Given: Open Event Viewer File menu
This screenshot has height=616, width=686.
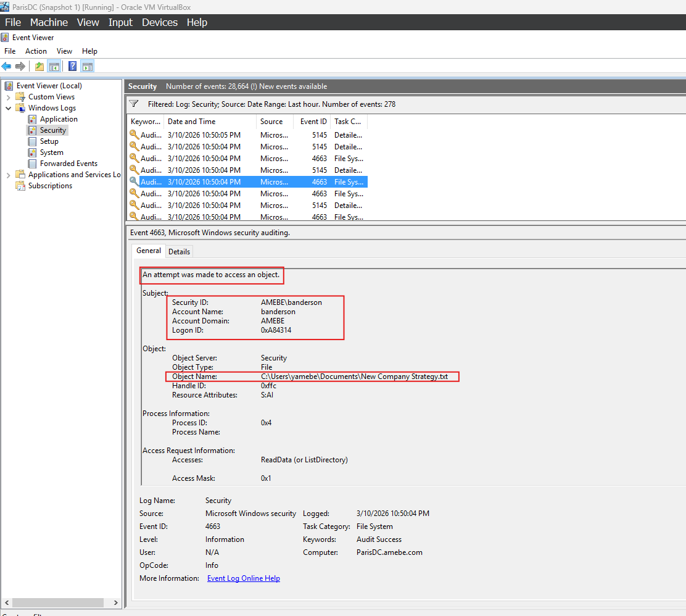Looking at the screenshot, I should point(10,51).
